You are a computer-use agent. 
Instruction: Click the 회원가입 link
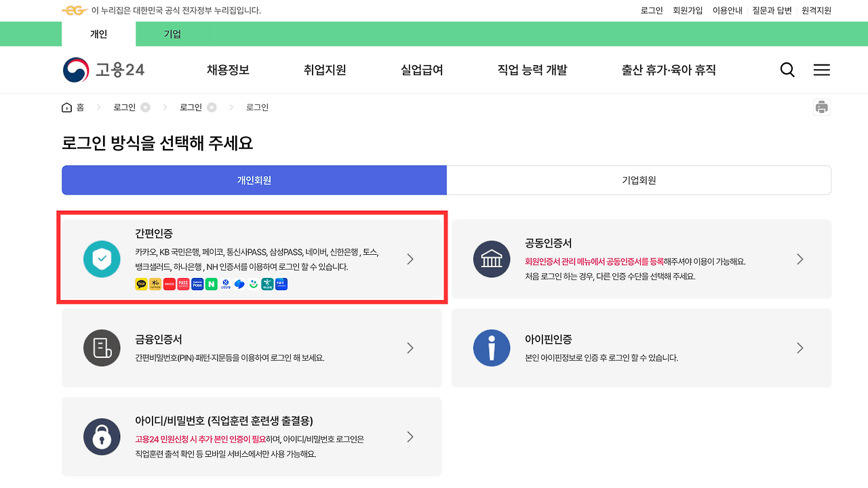point(688,10)
